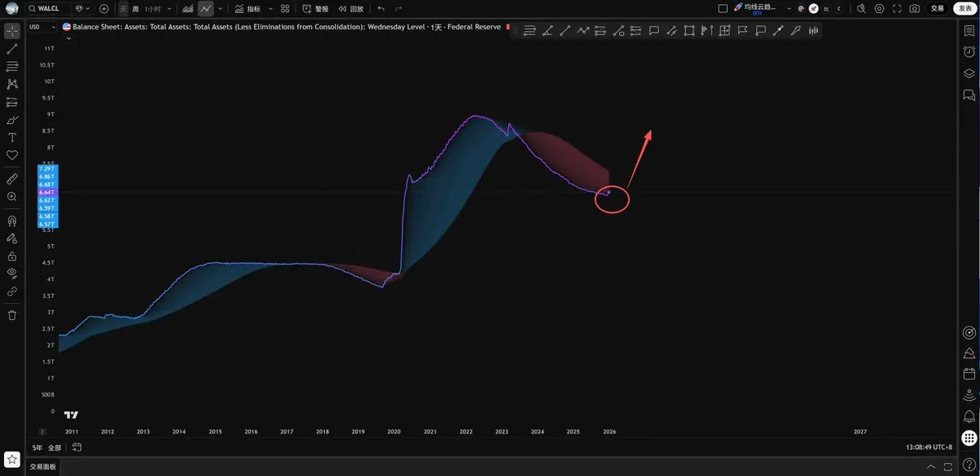
Task: Take a chart snapshot with camera icon
Action: (915, 8)
